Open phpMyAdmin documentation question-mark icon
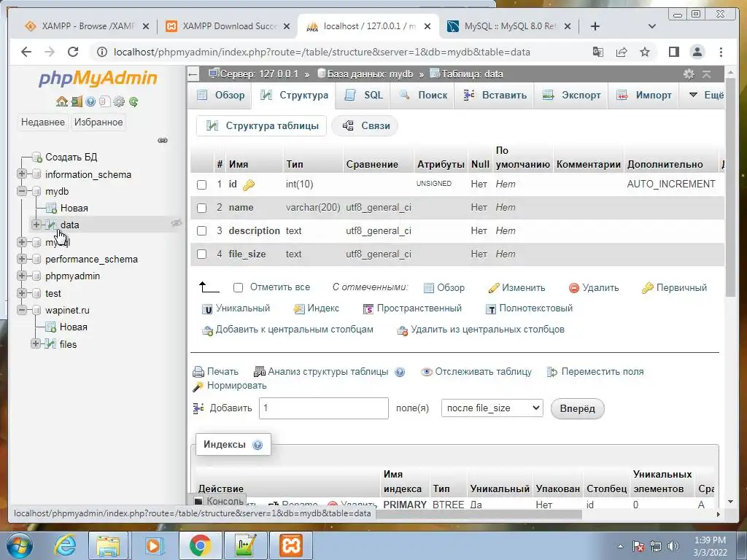Viewport: 747px width, 560px height. click(x=90, y=101)
